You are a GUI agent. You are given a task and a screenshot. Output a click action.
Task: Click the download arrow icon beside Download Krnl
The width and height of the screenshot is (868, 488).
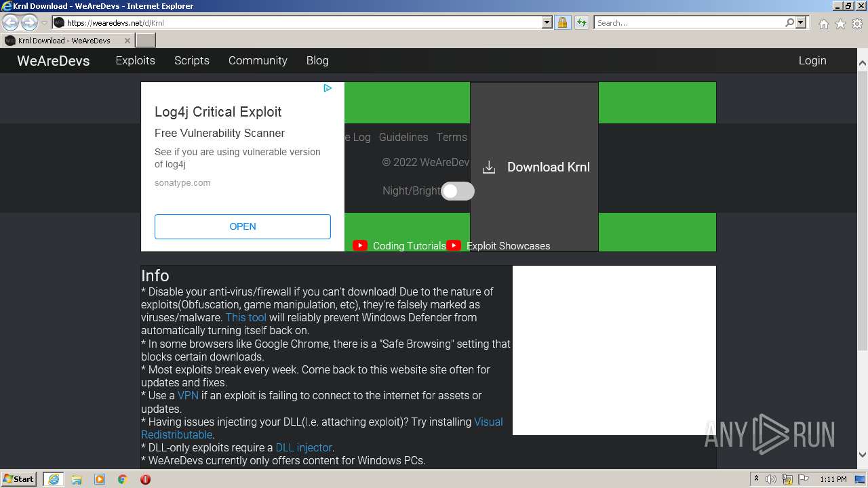point(489,167)
